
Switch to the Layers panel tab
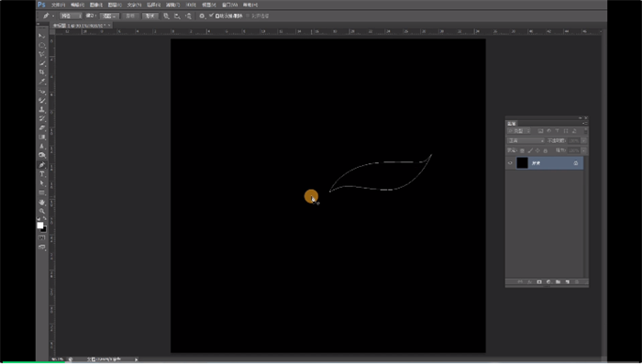click(512, 124)
